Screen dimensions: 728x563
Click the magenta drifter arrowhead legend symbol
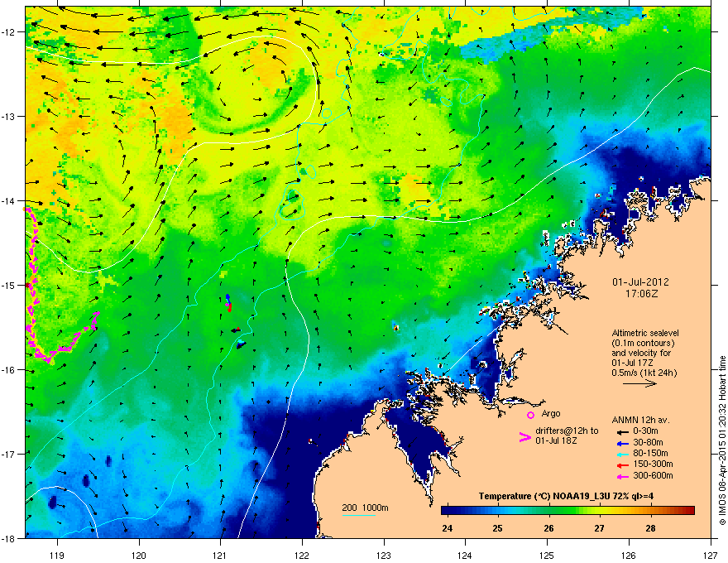pos(524,437)
